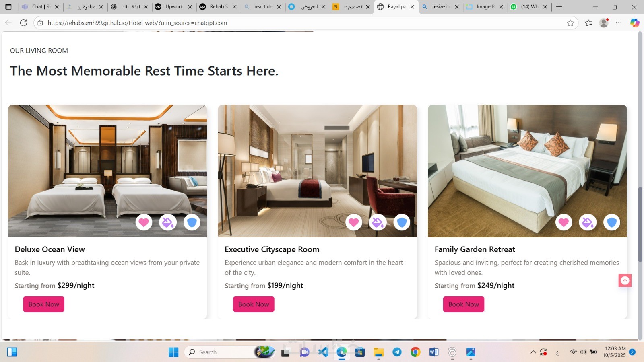Screen dimensions: 644x362
Task: Open the tab actions menu button
Action: [8, 7]
